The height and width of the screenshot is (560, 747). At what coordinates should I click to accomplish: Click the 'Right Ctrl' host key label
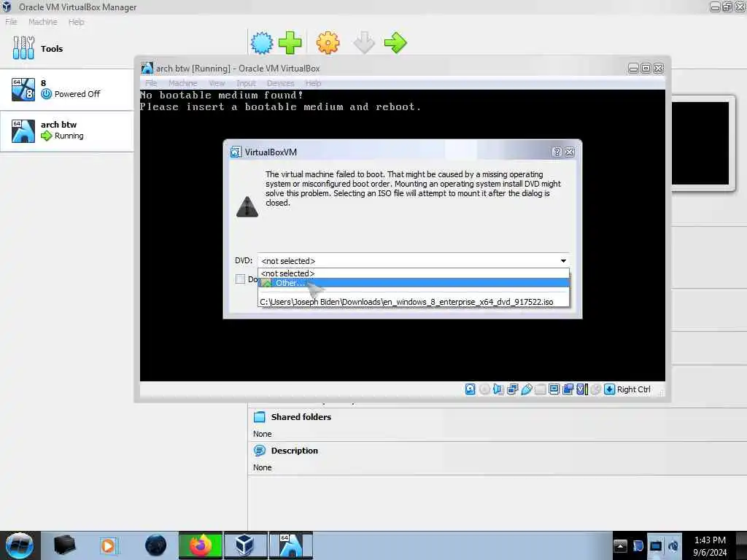click(634, 389)
